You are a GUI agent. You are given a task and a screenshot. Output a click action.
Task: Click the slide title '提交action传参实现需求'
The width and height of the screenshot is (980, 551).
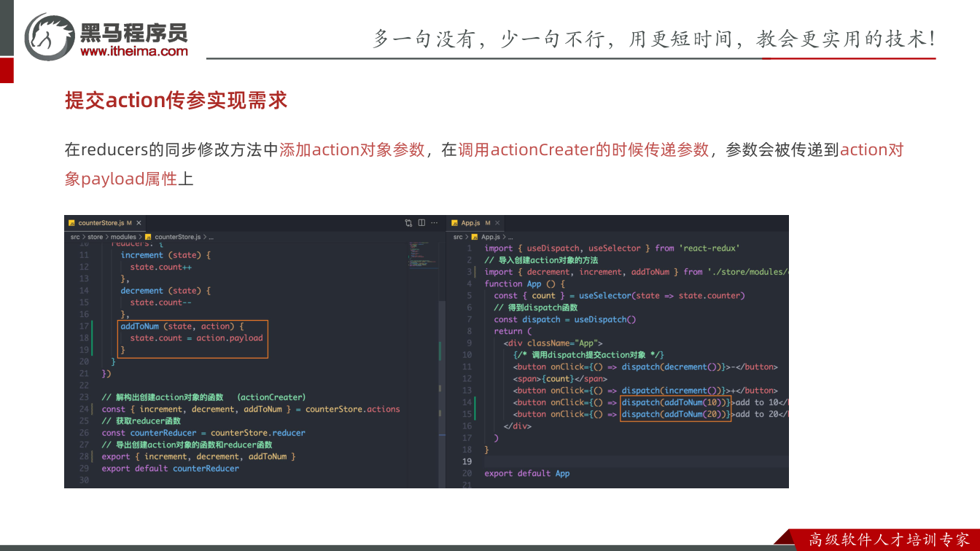click(x=176, y=100)
